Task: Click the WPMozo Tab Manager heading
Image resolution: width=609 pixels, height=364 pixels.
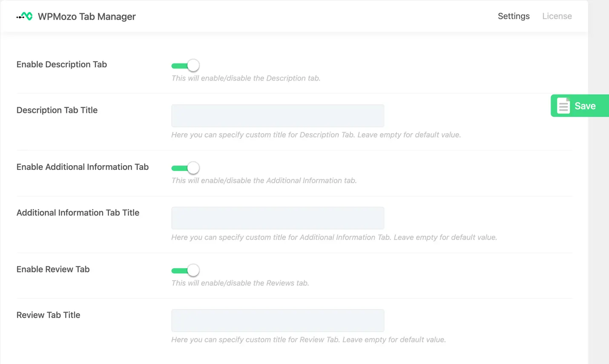Action: point(87,17)
